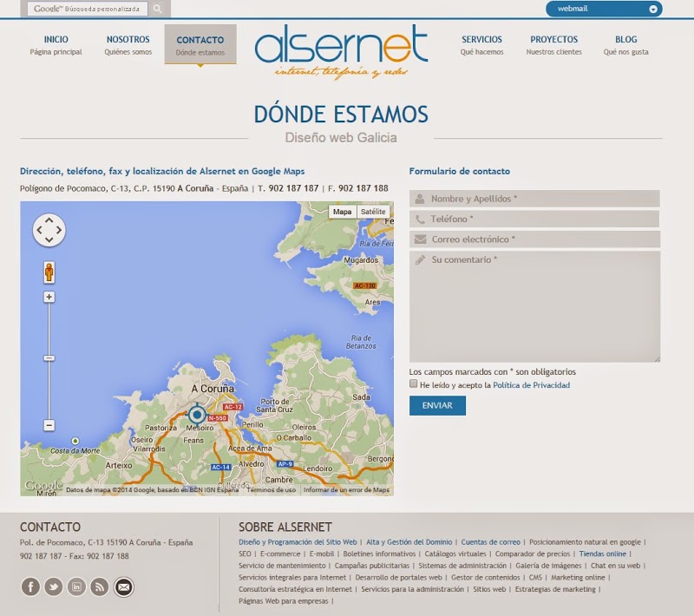Click A Coruña label on map
The image size is (694, 616).
pyautogui.click(x=213, y=389)
